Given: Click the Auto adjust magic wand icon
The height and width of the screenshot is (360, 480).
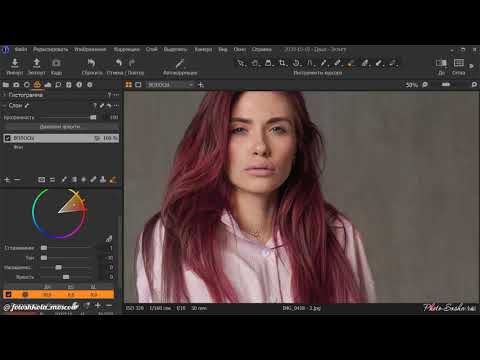Looking at the screenshot, I should click(180, 63).
